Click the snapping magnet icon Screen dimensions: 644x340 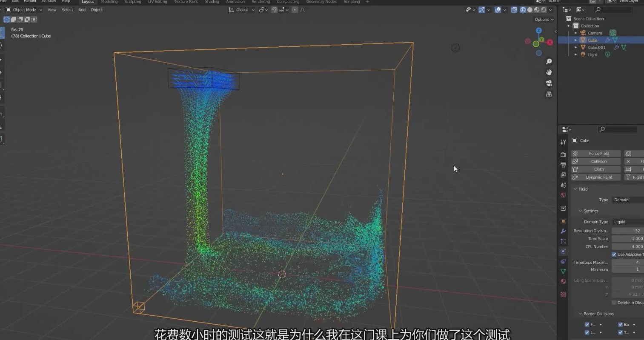click(275, 10)
